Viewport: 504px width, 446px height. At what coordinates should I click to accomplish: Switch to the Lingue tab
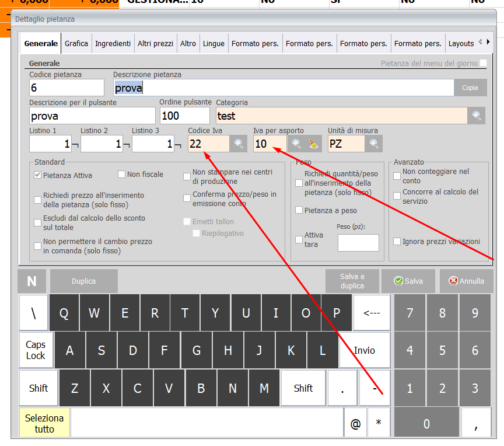click(213, 43)
